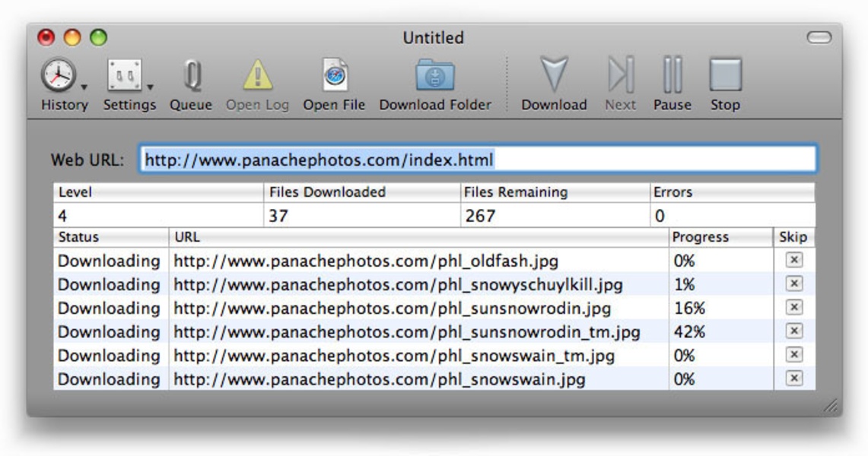
Task: Open the Settings switches icon
Action: [x=125, y=75]
